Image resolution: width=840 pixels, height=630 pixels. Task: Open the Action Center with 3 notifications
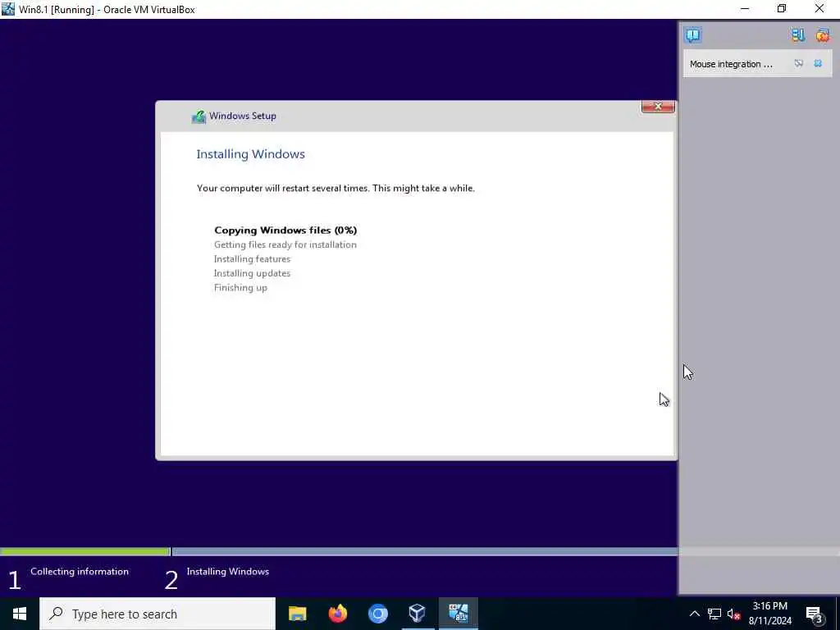point(815,614)
